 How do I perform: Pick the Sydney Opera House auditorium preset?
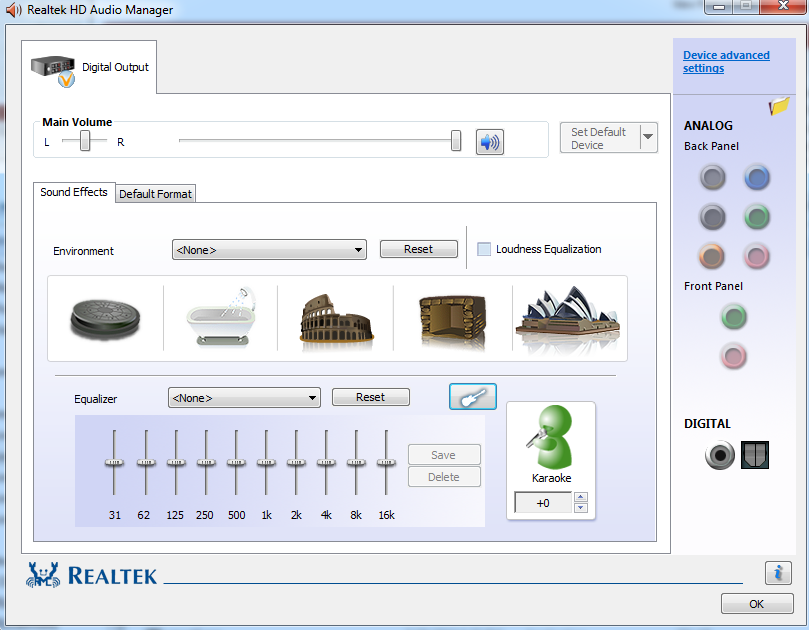click(567, 318)
